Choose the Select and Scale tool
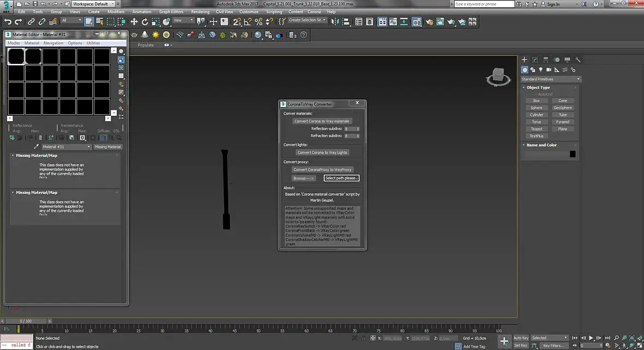Viewport: 644px width, 350px height. pos(155,22)
